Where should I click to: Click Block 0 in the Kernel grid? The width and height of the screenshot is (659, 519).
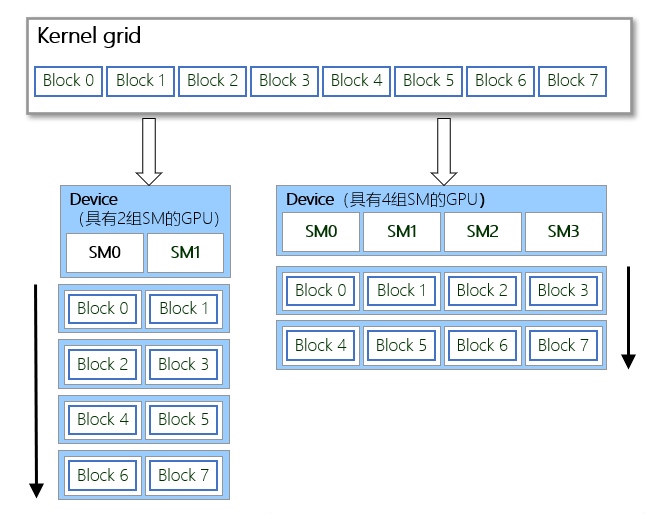coord(68,81)
